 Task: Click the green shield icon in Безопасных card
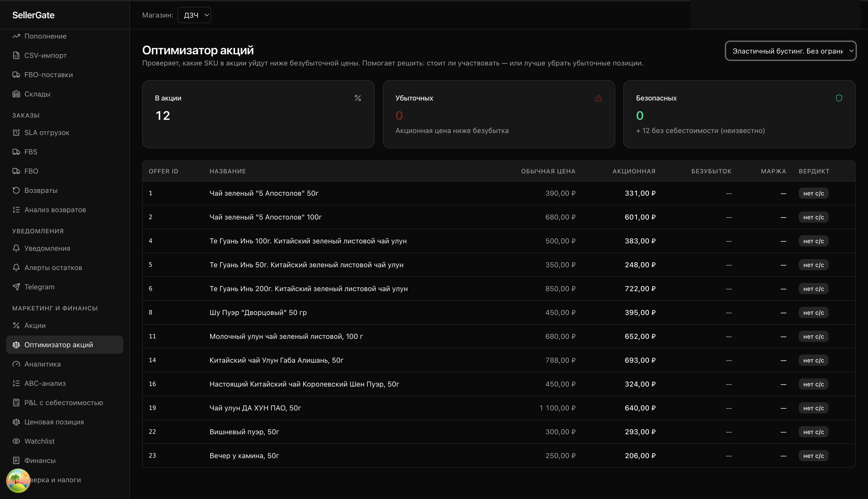click(x=839, y=98)
